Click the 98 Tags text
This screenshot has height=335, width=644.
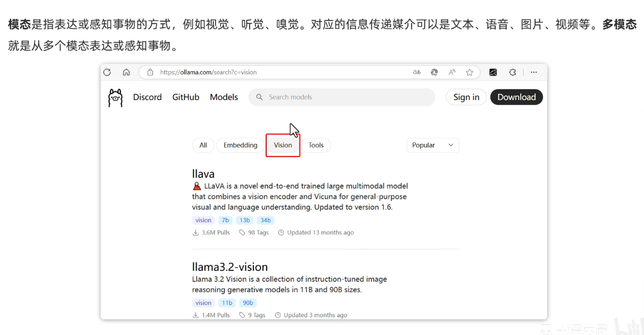pos(258,233)
